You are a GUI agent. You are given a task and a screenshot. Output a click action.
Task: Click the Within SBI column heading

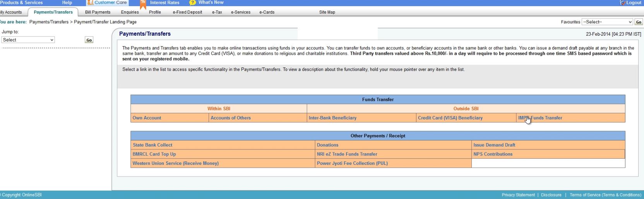tap(219, 109)
